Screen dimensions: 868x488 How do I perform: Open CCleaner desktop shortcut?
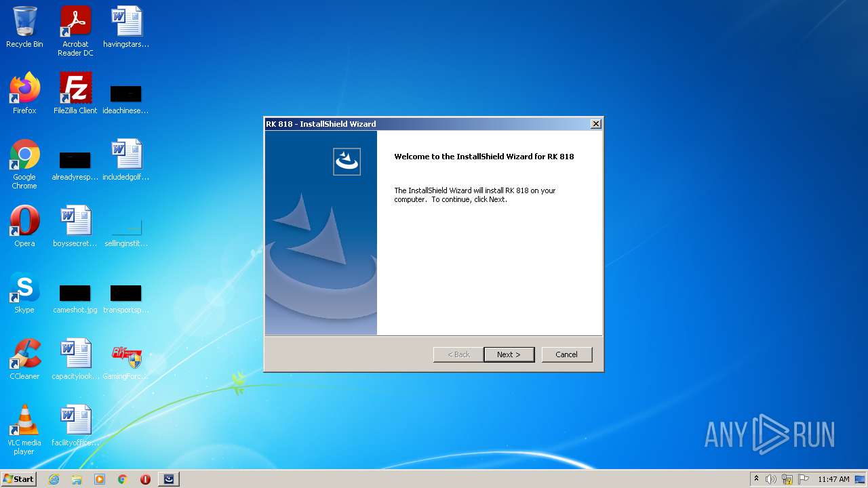(x=24, y=359)
